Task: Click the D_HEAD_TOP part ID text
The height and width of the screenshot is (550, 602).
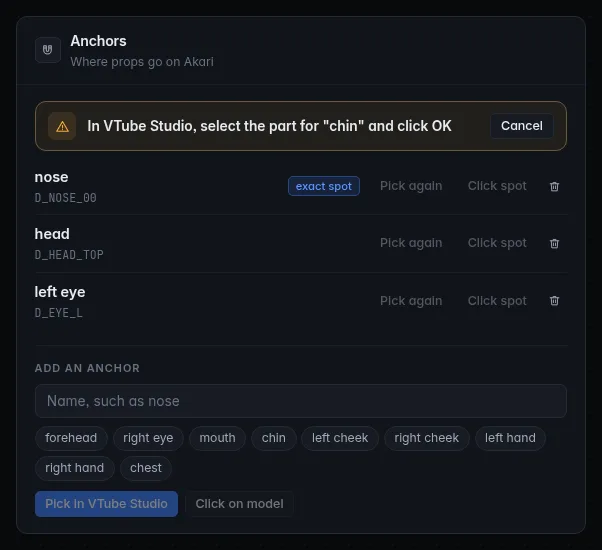Action: tap(69, 255)
